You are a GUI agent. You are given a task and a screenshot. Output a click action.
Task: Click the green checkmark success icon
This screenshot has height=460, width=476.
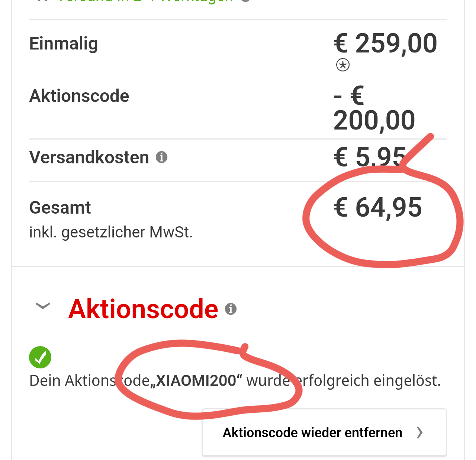tap(40, 357)
